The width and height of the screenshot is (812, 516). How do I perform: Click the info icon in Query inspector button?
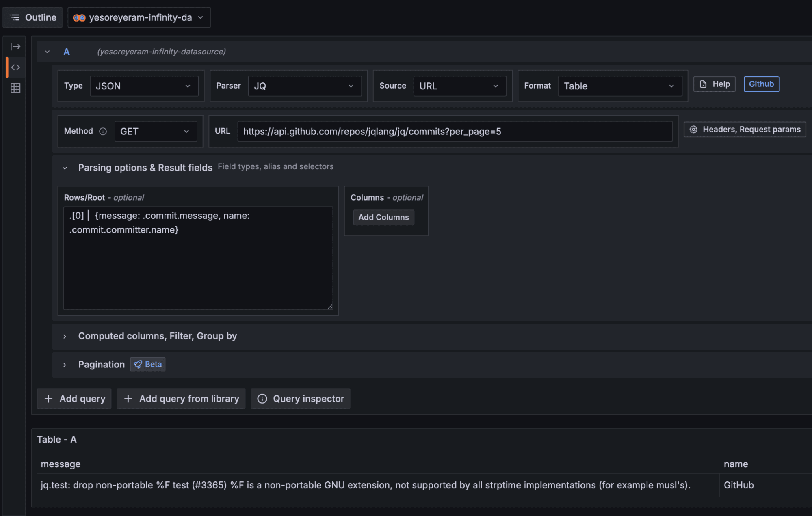tap(263, 399)
